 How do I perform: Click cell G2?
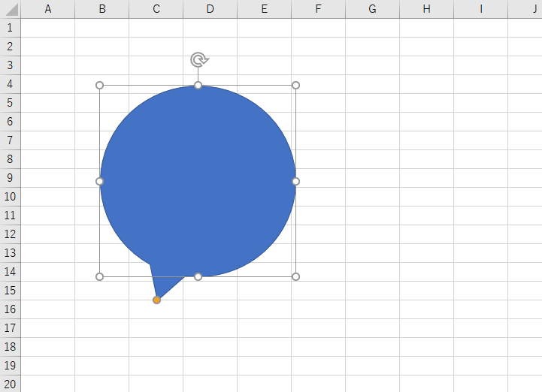373,47
